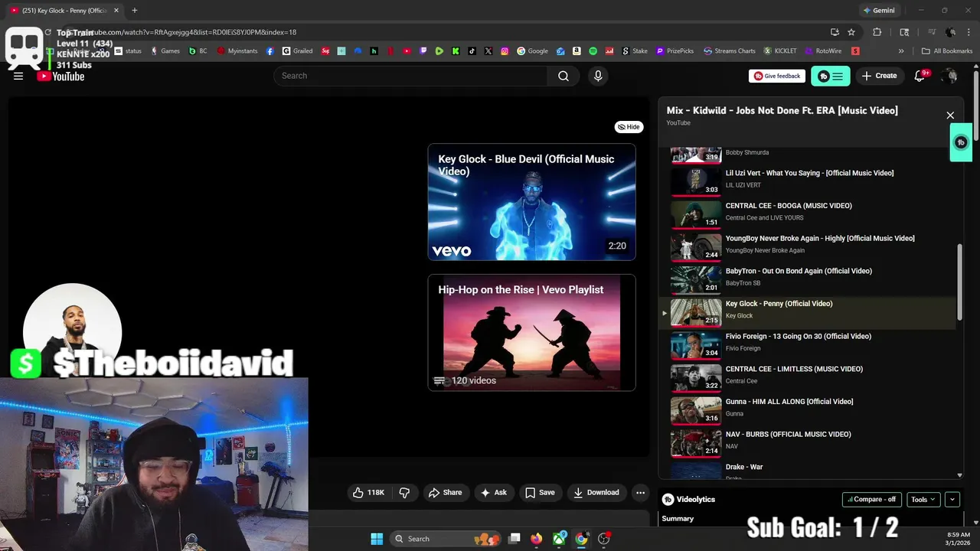Open the Facebook bookmark icon
The width and height of the screenshot is (980, 551).
[x=270, y=51]
